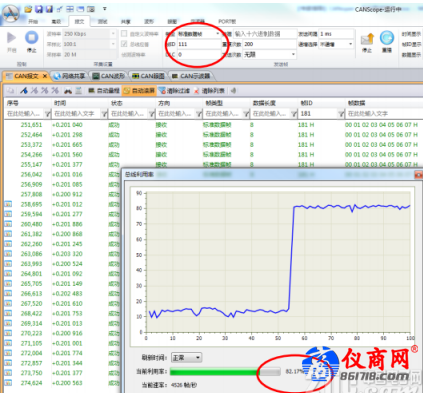This screenshot has height=393, width=423.
Task: Click the envelope send-stop icon in ribbon
Action: click(367, 39)
